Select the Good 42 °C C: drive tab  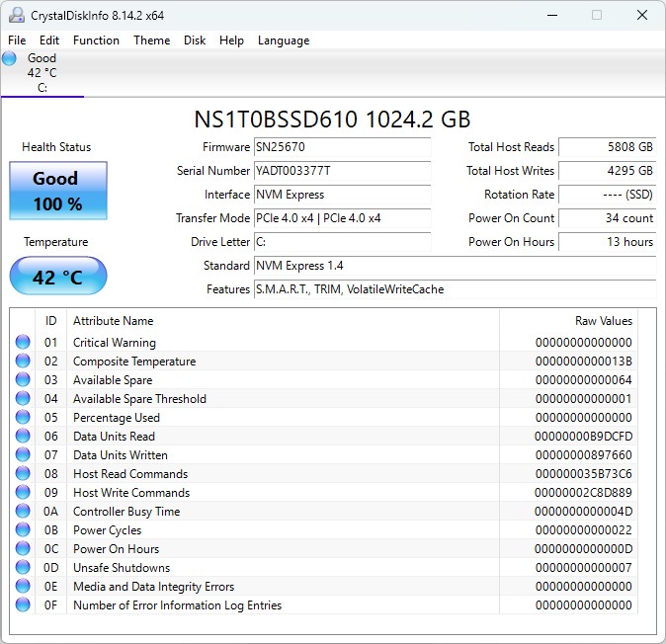(42, 73)
